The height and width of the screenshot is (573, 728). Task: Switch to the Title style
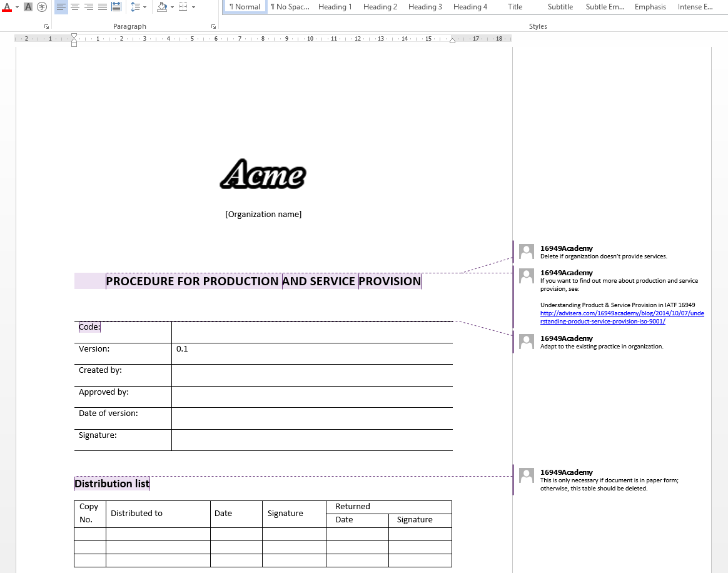tap(515, 7)
